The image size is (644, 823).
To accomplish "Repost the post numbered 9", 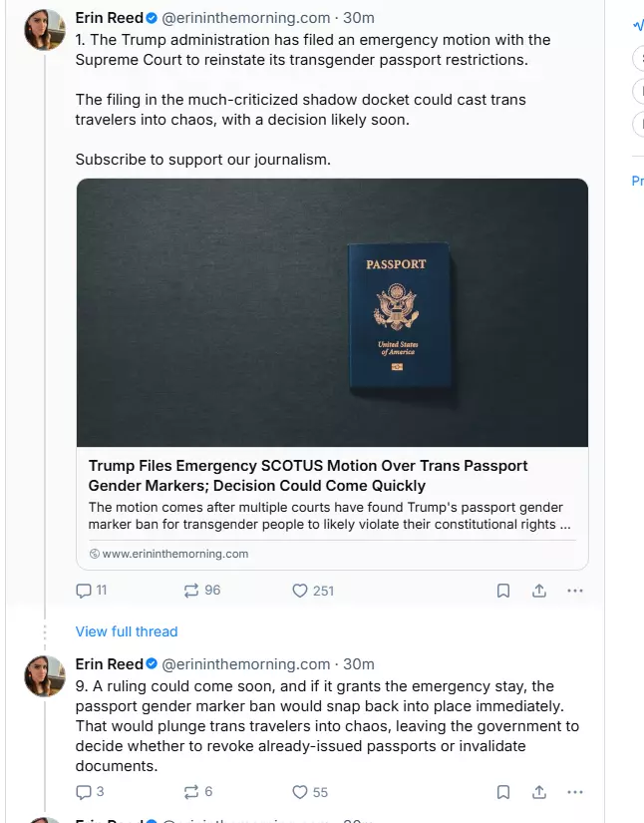I will [192, 792].
